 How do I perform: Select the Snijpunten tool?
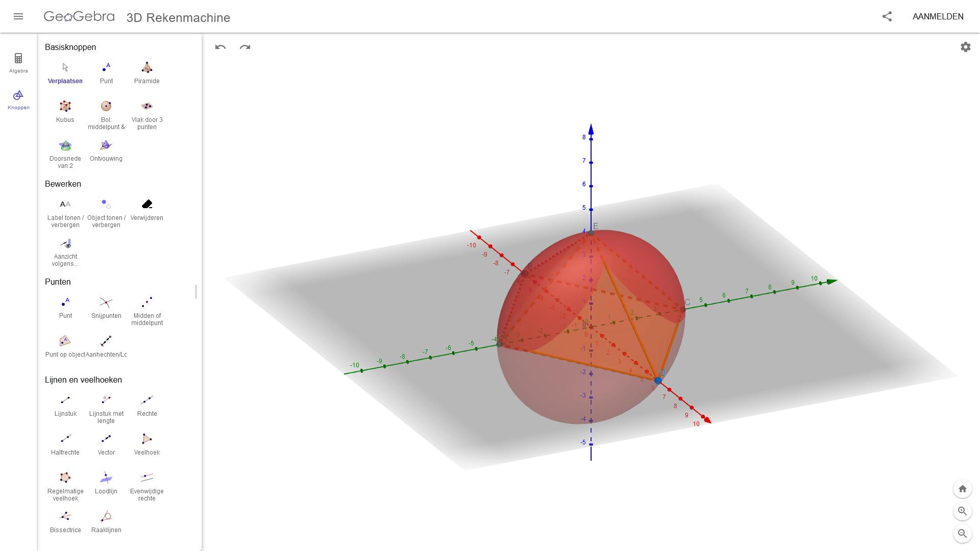pyautogui.click(x=106, y=308)
